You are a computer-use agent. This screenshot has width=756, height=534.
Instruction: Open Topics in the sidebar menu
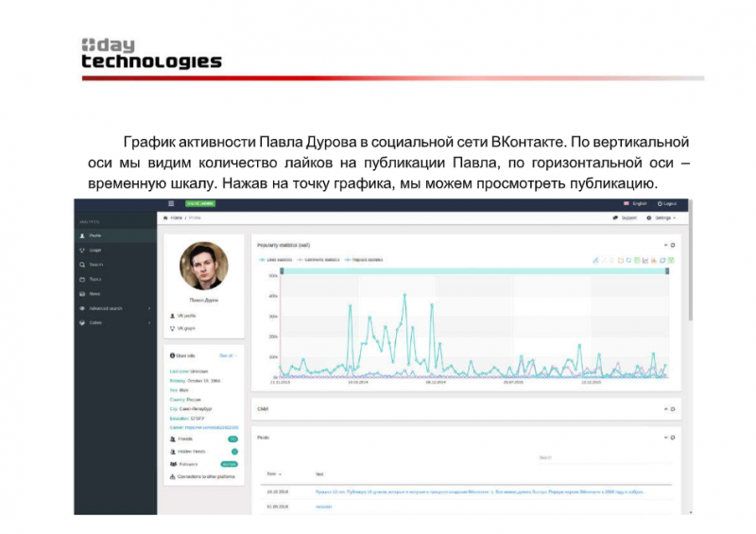pyautogui.click(x=95, y=280)
